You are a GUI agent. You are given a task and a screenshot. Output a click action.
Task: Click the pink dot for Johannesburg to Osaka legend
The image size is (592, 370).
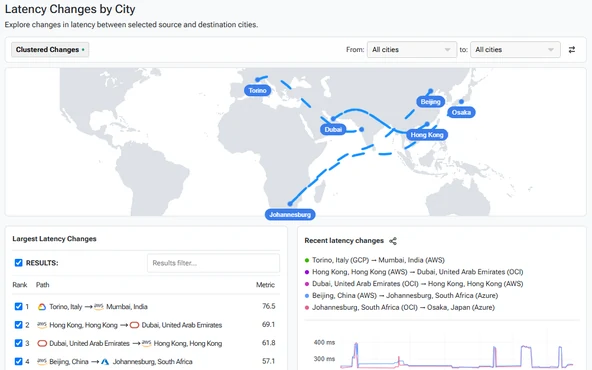tap(307, 307)
